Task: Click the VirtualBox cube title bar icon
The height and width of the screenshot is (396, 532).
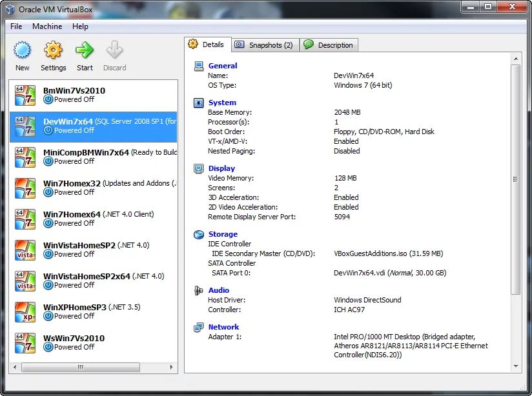Action: 10,10
